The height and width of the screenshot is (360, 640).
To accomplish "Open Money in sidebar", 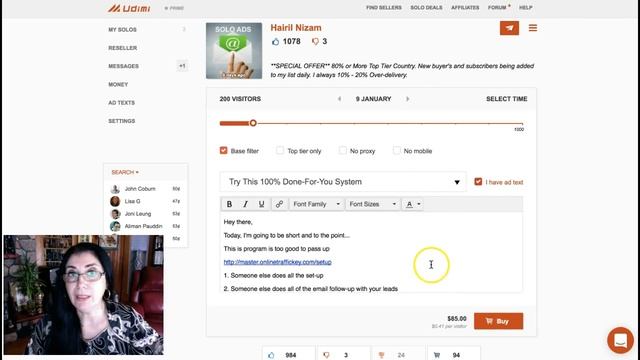I will tap(118, 84).
